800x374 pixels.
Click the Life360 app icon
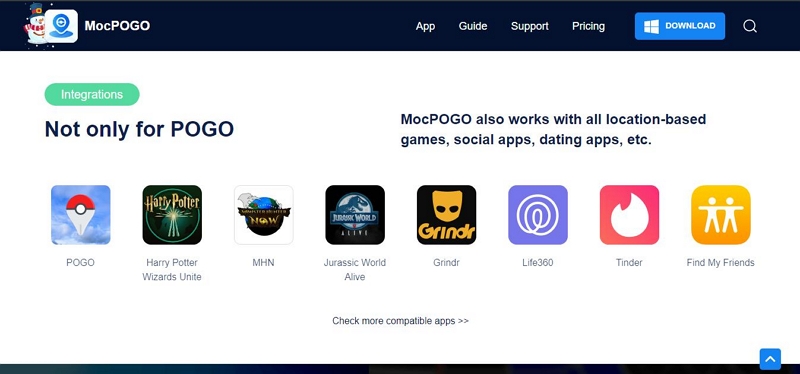[538, 215]
